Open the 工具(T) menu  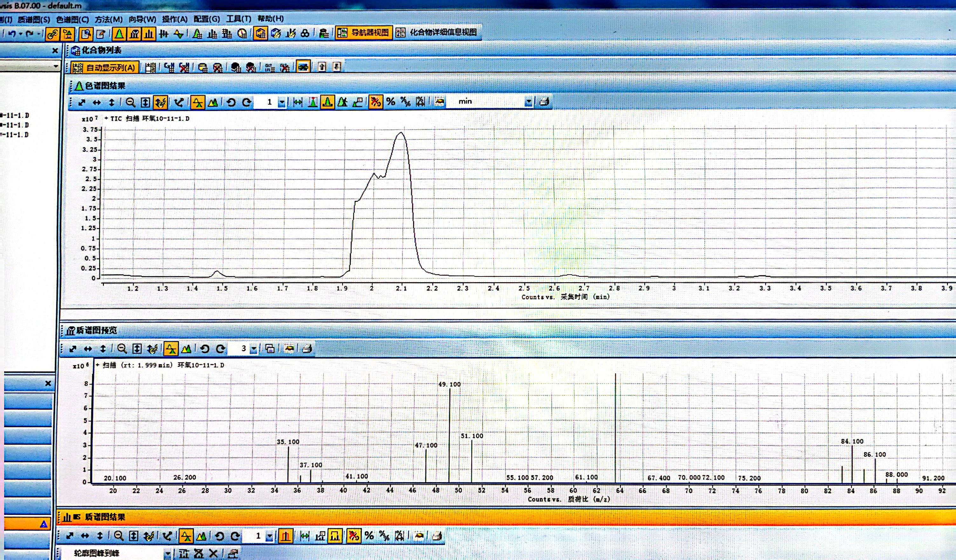(239, 18)
